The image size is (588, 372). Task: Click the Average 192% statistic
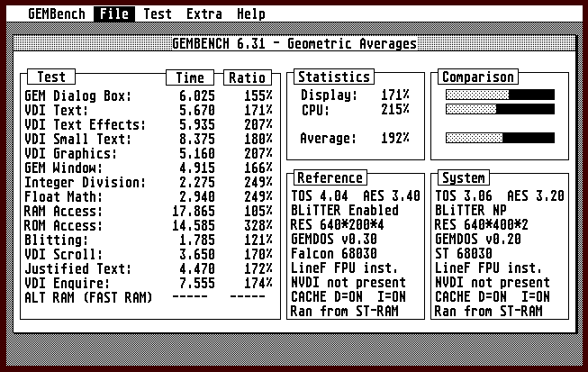click(x=355, y=139)
